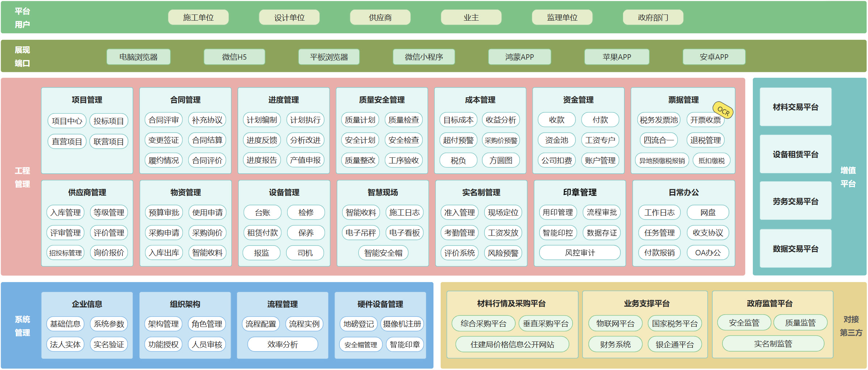Screen dimensions: 868x370
Task: Click 计划编制 in 进度管理
Action: [x=262, y=120]
